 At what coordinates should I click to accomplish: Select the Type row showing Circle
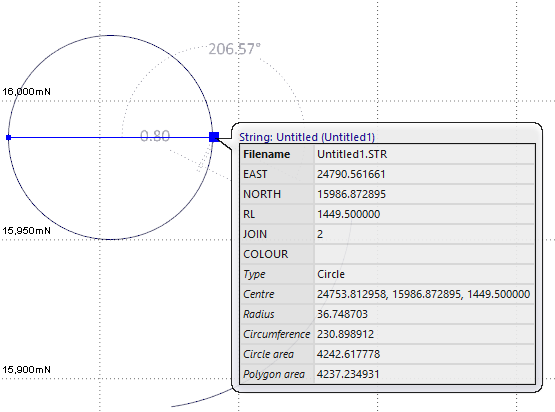388,274
